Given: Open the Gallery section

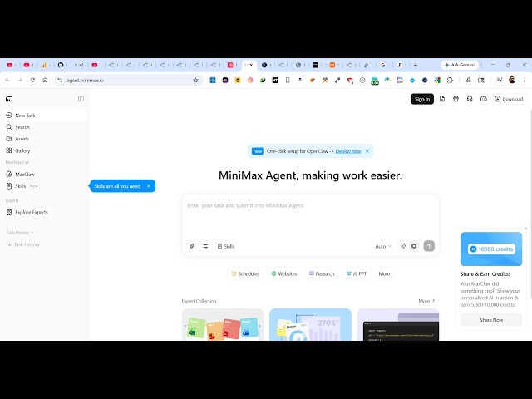Looking at the screenshot, I should (x=46, y=150).
